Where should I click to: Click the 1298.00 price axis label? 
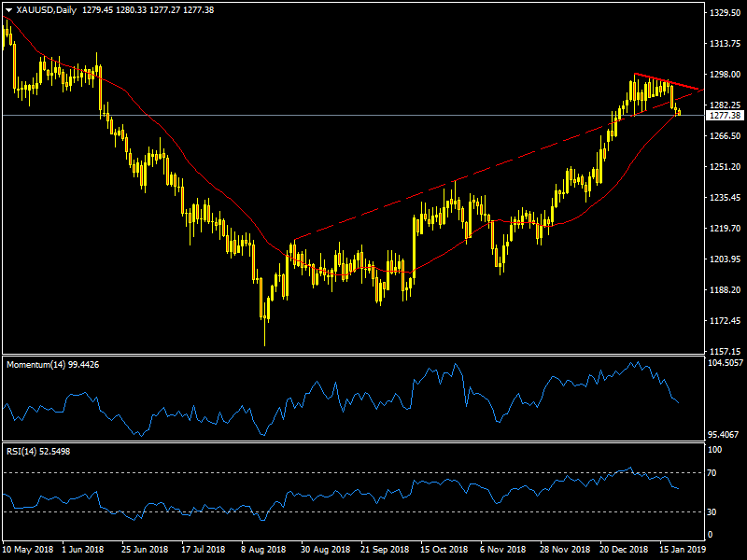coord(725,75)
